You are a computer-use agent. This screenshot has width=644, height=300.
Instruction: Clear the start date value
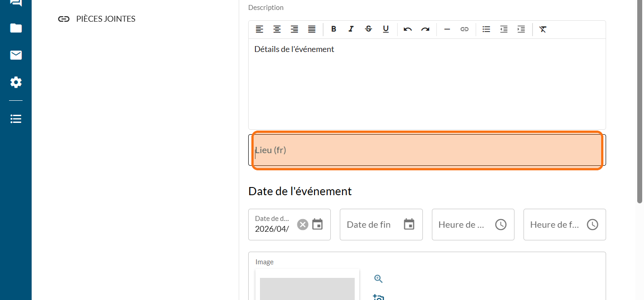(302, 225)
